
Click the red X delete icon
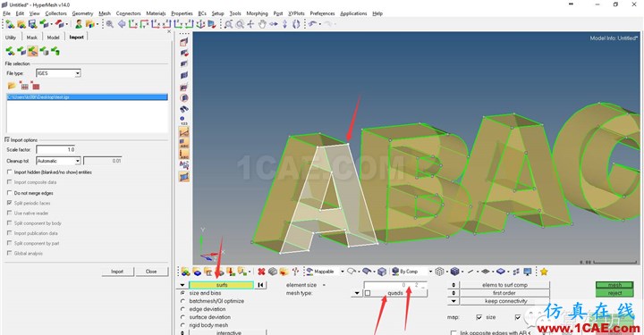(261, 272)
